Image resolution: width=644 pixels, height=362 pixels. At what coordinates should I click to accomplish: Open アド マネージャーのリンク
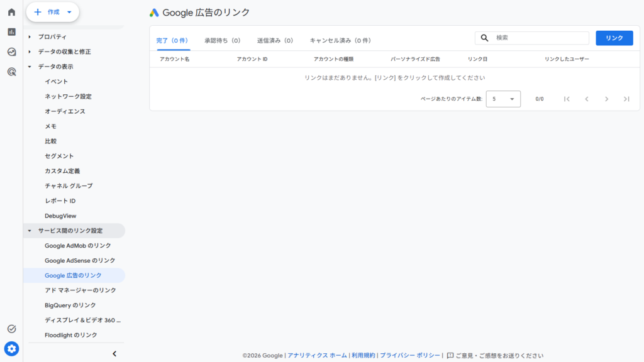coord(80,290)
